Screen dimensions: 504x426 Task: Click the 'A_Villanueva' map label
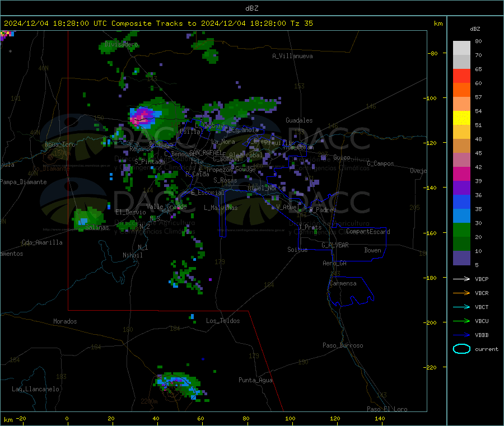point(292,56)
